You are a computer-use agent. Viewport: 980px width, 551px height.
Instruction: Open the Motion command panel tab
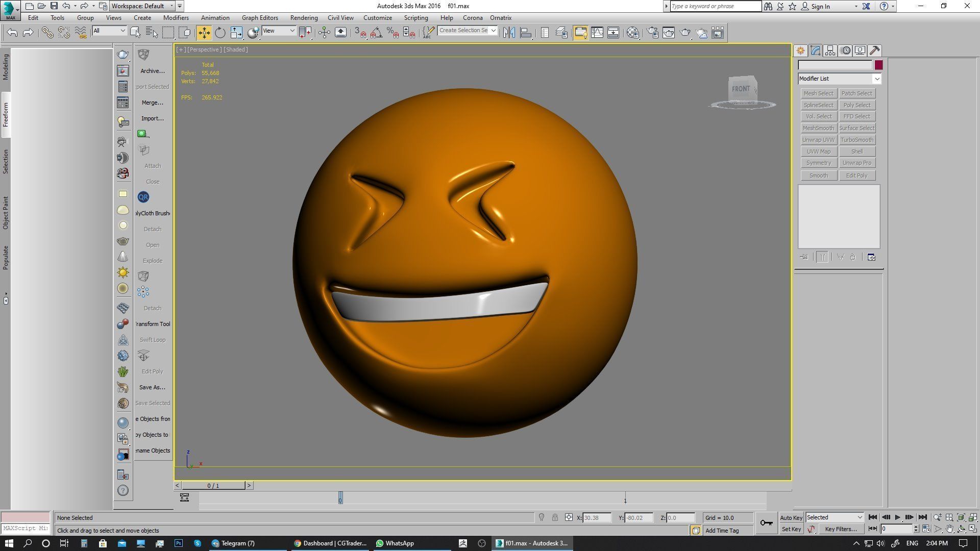[x=845, y=51]
